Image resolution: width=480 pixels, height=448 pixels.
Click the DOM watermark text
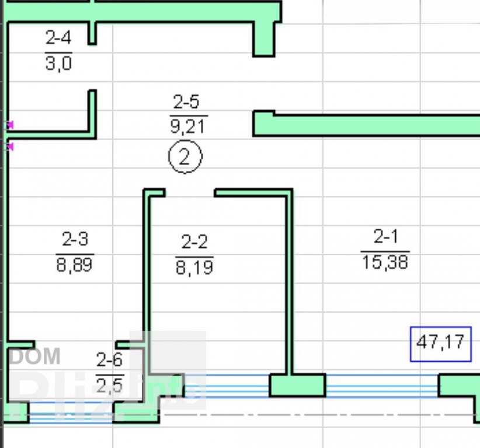(35, 356)
